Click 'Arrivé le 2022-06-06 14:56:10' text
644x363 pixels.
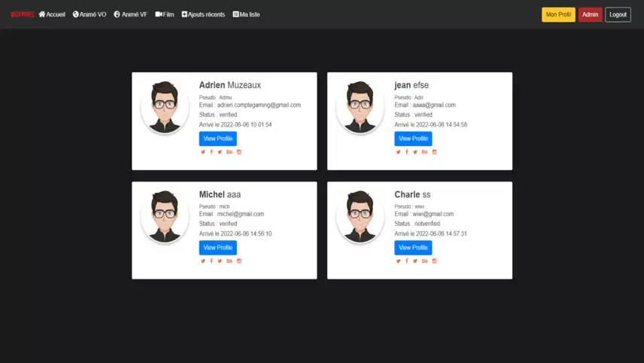coord(235,233)
